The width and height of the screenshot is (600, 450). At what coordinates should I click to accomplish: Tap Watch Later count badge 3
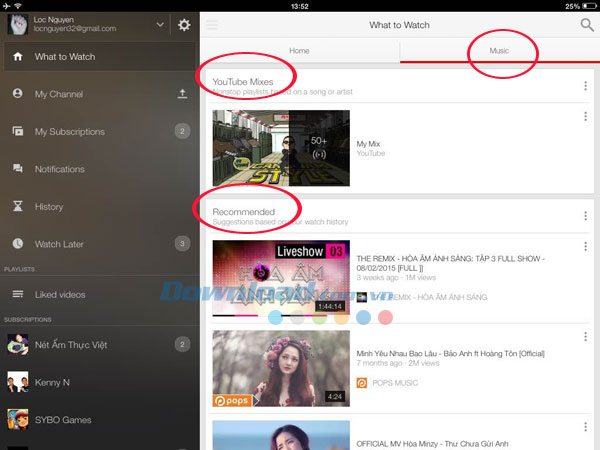coord(183,244)
